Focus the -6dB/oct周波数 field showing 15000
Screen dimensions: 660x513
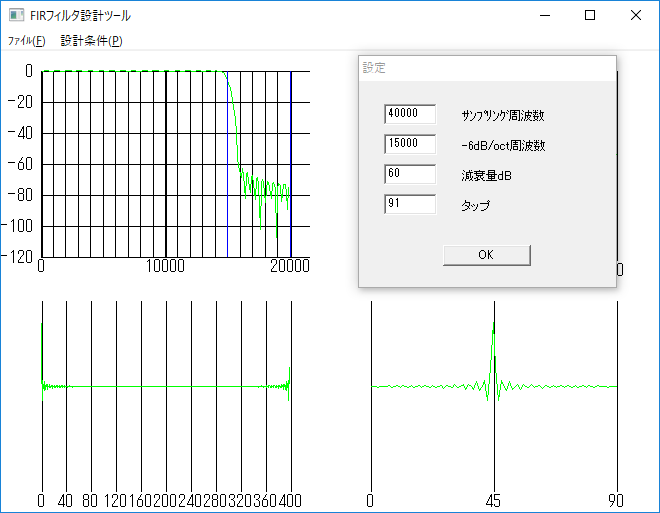click(x=410, y=144)
